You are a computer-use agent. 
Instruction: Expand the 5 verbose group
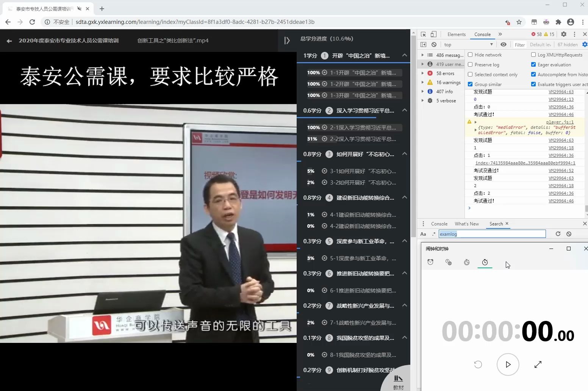422,100
